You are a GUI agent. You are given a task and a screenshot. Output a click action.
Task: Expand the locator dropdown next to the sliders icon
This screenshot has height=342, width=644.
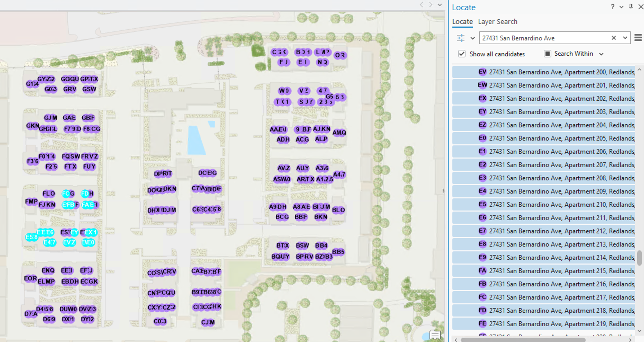(472, 38)
